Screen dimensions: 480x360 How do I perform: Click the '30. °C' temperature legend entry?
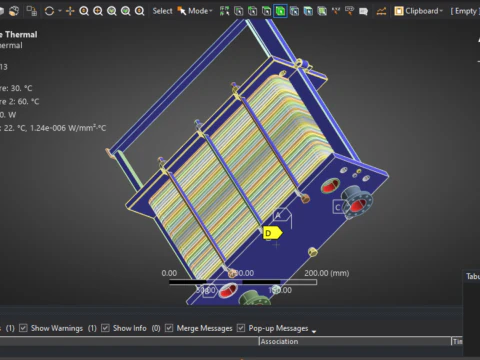[21, 88]
